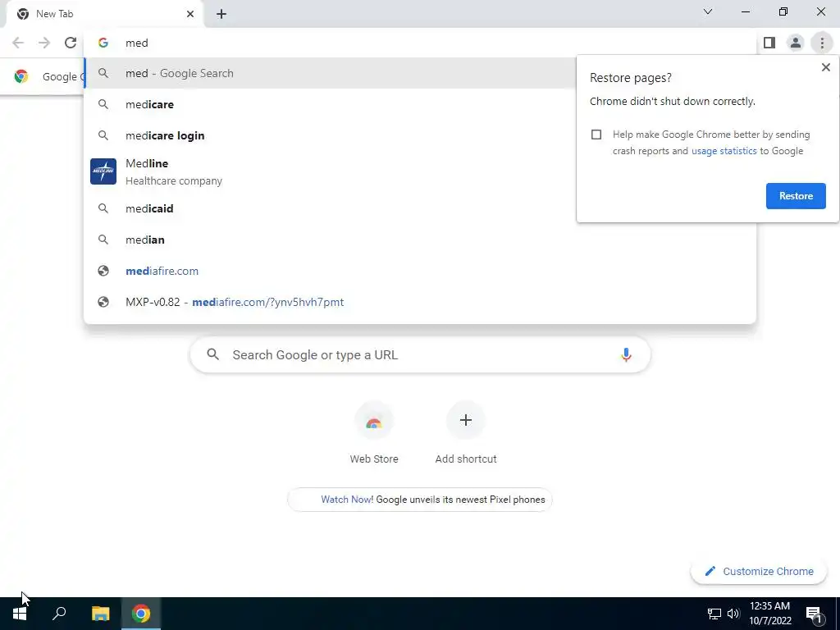Open the notification center icon
This screenshot has width=840, height=630.
(x=814, y=614)
